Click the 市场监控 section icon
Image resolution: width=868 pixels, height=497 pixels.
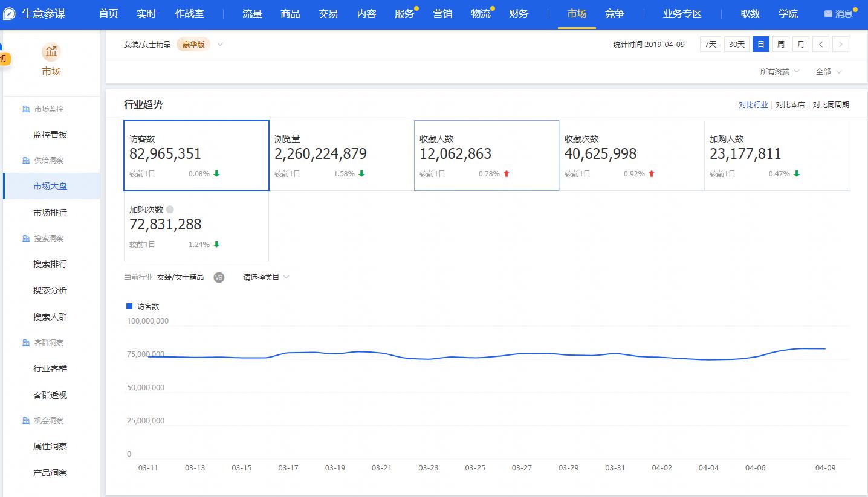pyautogui.click(x=26, y=109)
